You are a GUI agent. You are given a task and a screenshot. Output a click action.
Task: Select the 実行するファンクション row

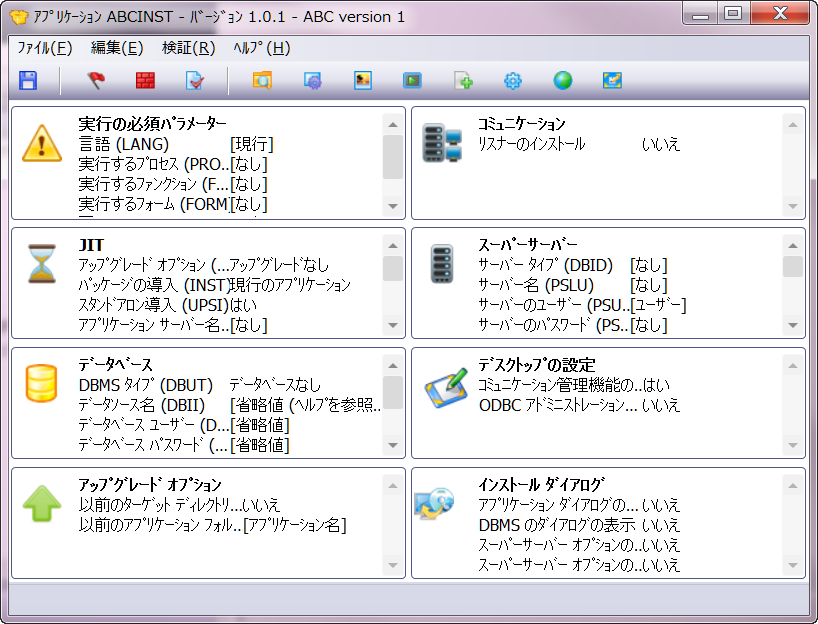click(173, 184)
